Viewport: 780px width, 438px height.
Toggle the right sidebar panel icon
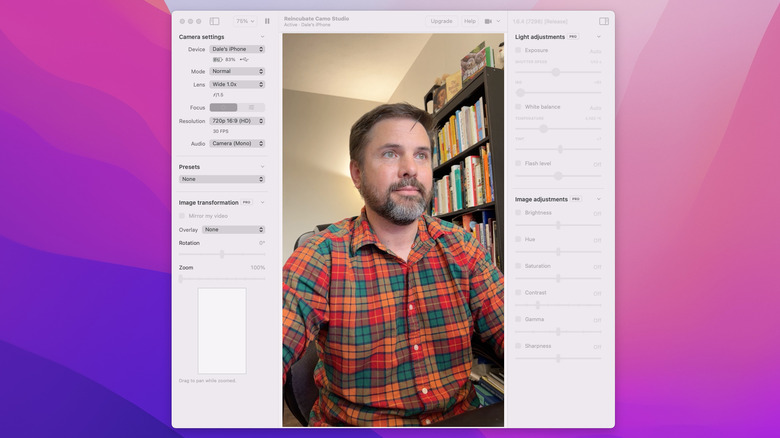604,21
